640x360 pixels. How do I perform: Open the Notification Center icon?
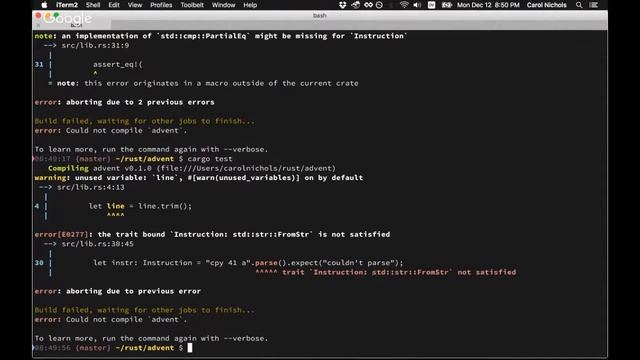(594, 5)
